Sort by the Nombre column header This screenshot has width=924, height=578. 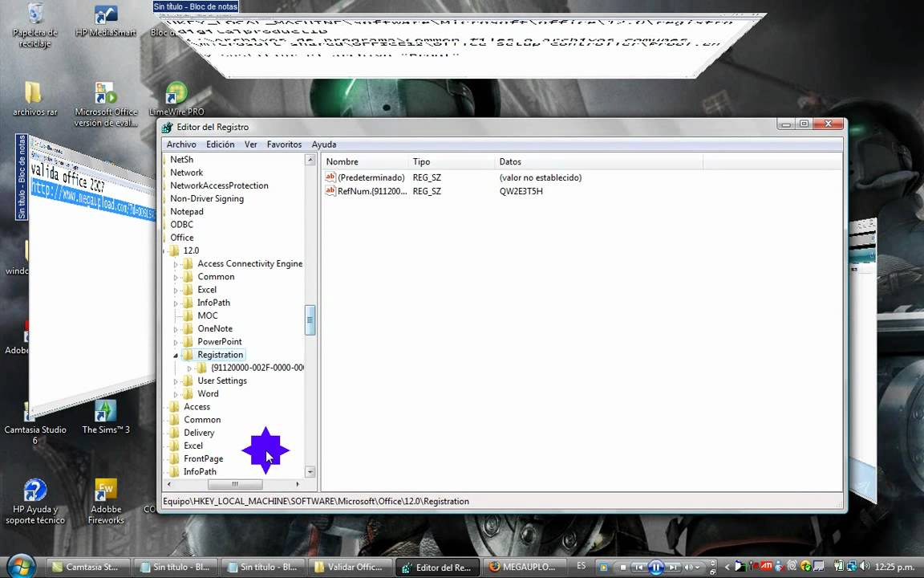(365, 161)
